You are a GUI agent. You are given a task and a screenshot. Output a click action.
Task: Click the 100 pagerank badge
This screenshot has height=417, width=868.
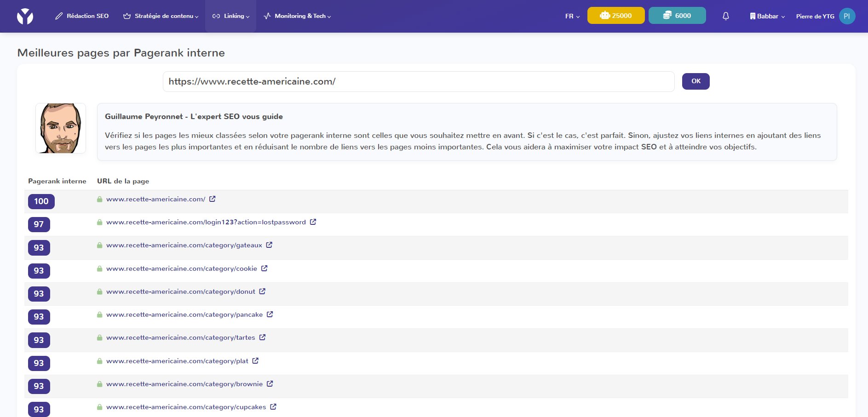[41, 201]
